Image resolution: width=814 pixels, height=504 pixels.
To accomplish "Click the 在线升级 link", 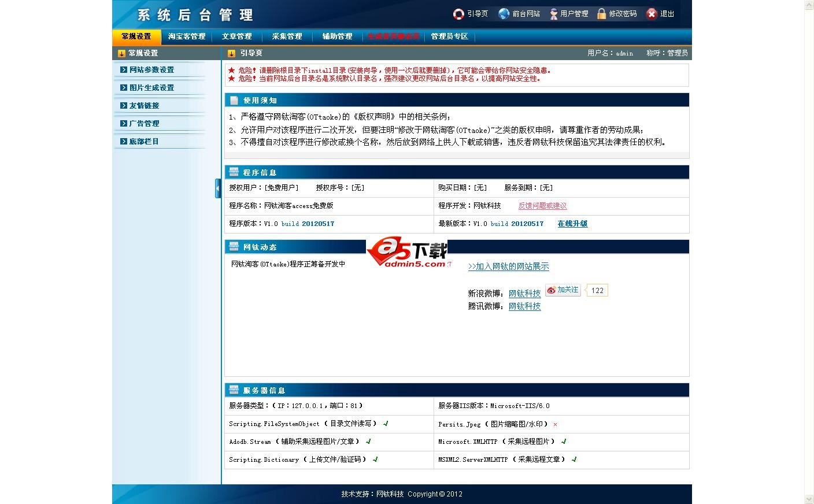I will (572, 224).
